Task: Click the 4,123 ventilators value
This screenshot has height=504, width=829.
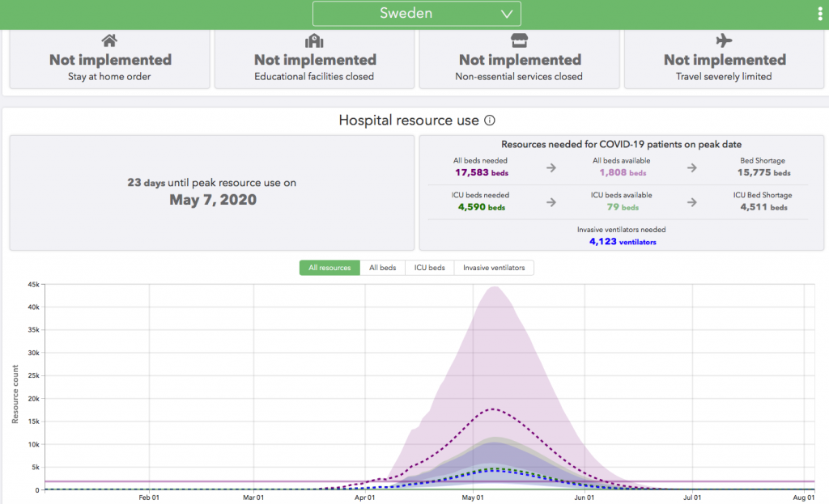Action: 623,241
